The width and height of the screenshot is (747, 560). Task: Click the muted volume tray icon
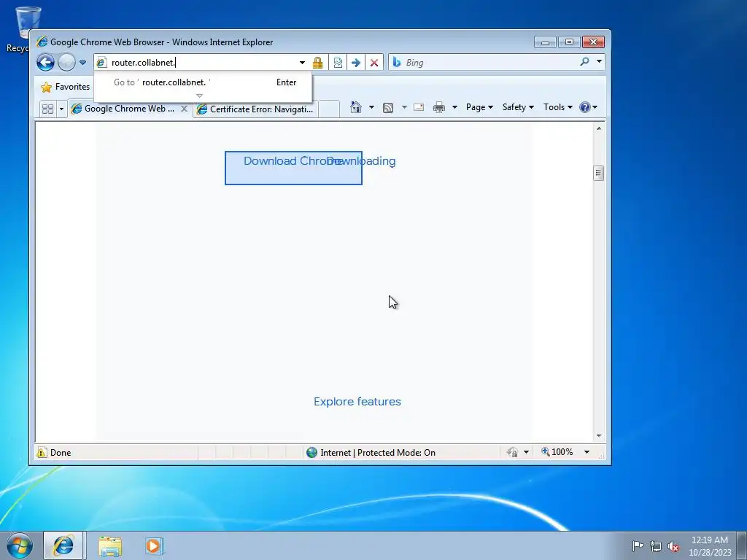[x=673, y=546]
